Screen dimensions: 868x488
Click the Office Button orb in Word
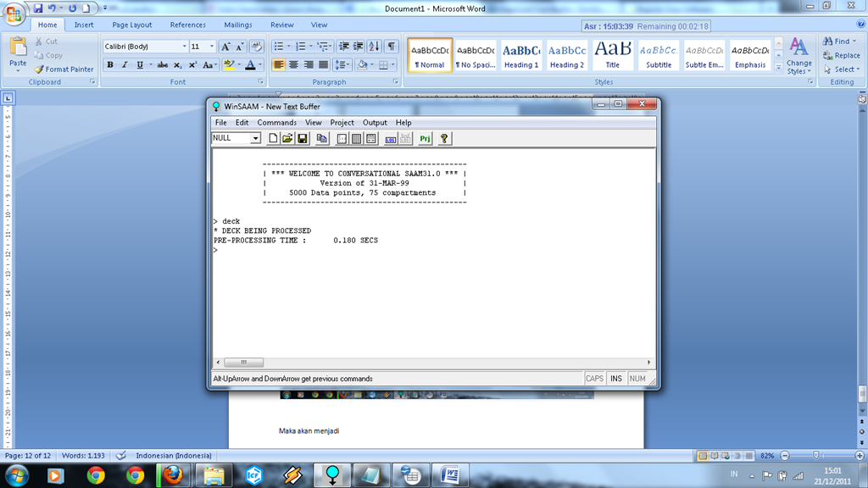pyautogui.click(x=14, y=14)
